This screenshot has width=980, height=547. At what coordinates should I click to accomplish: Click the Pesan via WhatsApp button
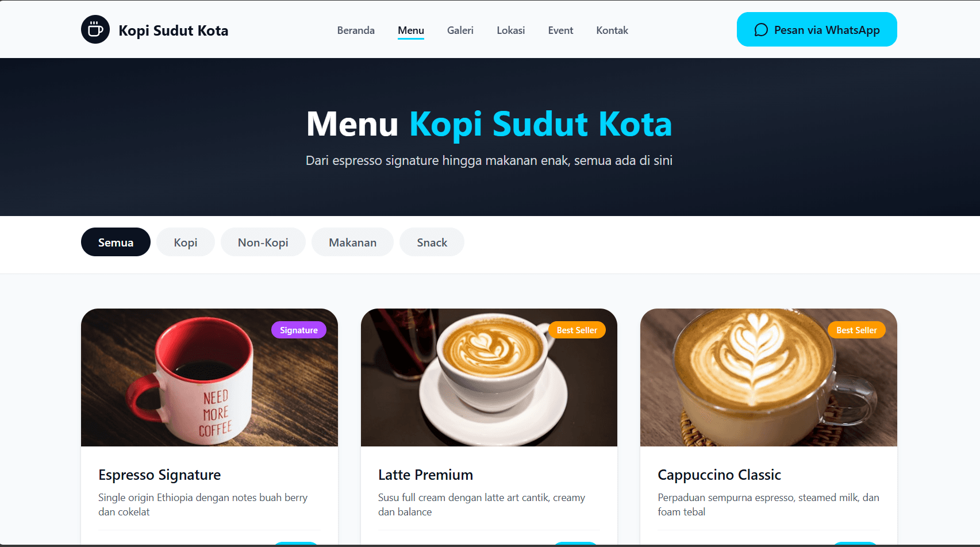[x=817, y=29]
